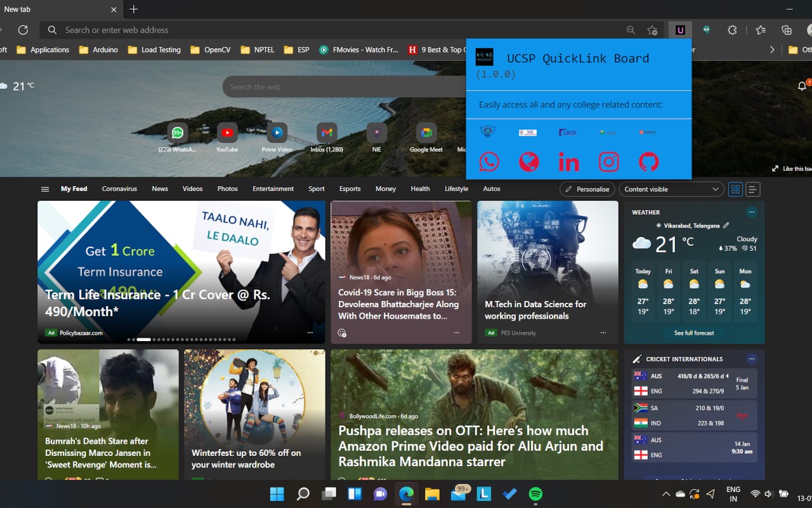
Task: Open the Extensions puzzle icon
Action: coord(732,30)
